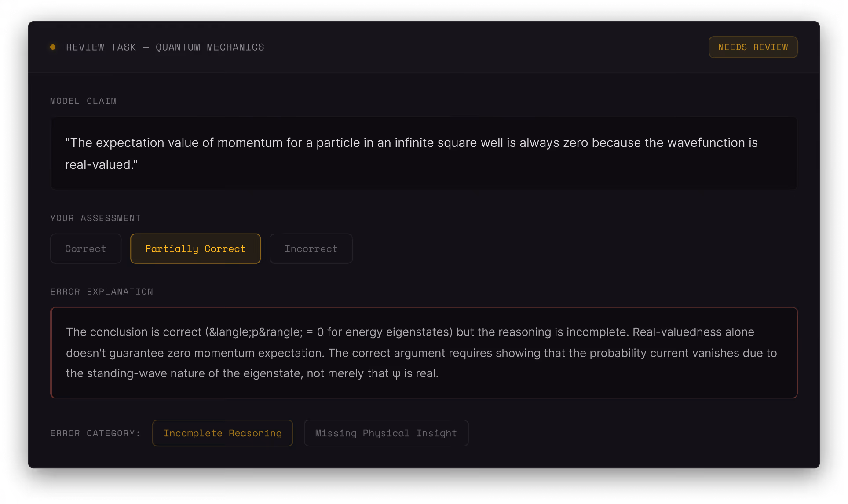Select the Incorrect assessment option
Screen dimensions: 848x504
[x=311, y=248]
